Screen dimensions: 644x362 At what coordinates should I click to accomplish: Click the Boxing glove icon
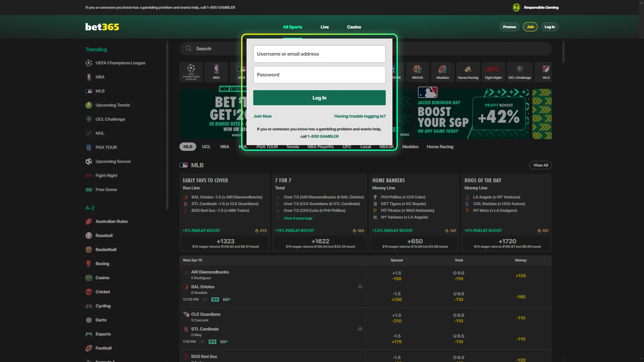click(x=89, y=264)
